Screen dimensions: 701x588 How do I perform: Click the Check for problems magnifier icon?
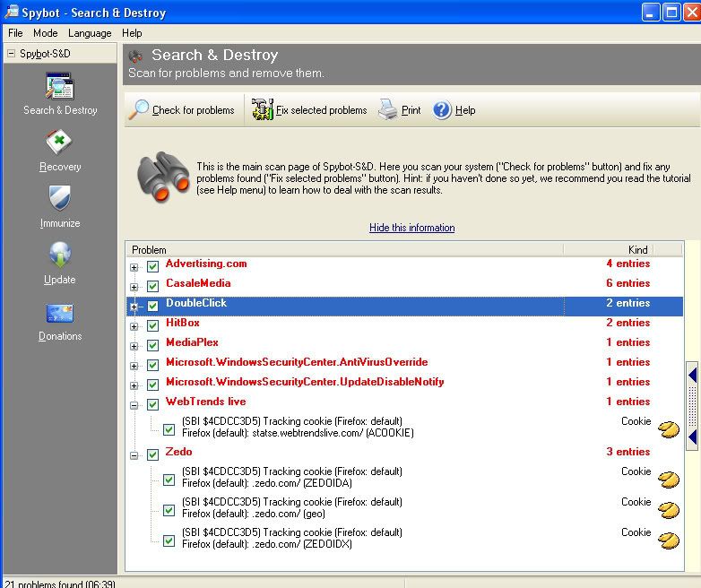coord(139,109)
